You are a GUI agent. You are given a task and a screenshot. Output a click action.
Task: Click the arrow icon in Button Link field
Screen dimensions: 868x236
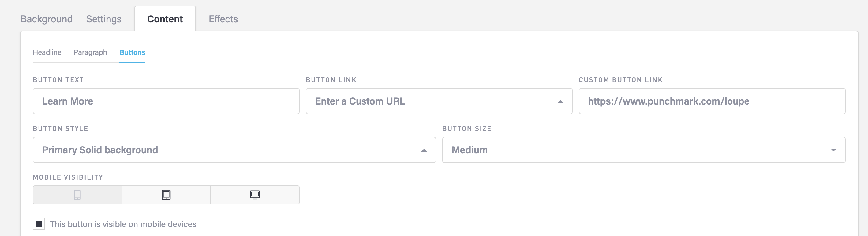coord(560,102)
